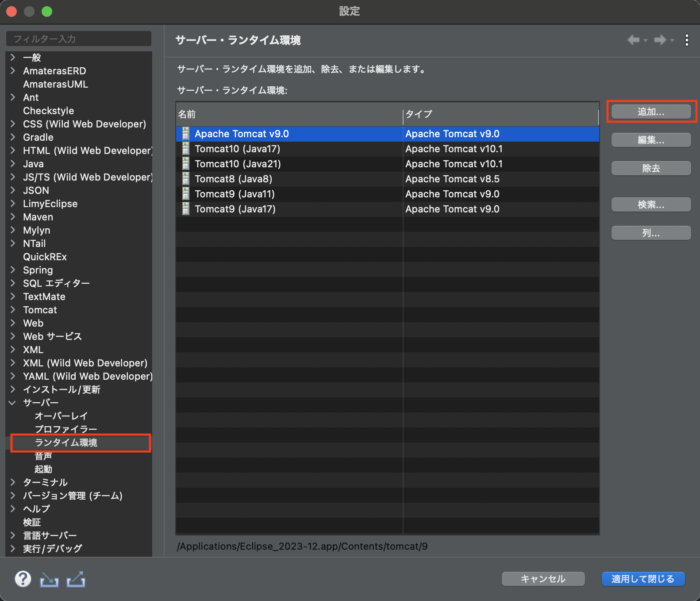Image resolution: width=700 pixels, height=601 pixels.
Task: Collapse the サーバー tree node
Action: click(x=12, y=403)
